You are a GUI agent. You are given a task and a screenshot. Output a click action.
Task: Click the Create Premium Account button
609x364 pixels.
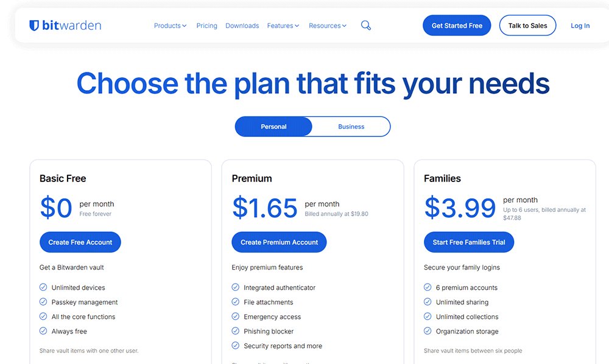[x=279, y=242]
